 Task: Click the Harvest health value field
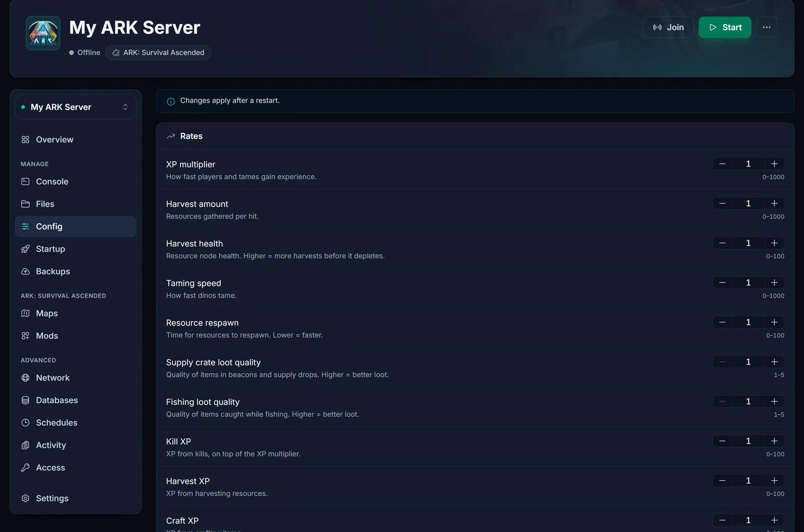point(748,243)
